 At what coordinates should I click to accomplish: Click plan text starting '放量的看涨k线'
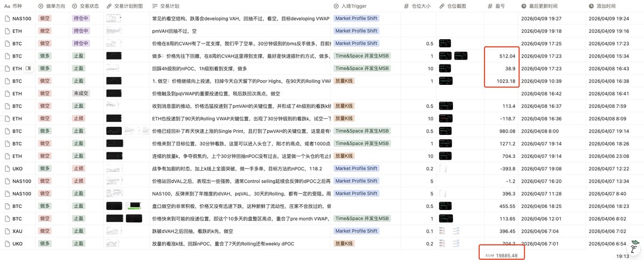(223, 244)
